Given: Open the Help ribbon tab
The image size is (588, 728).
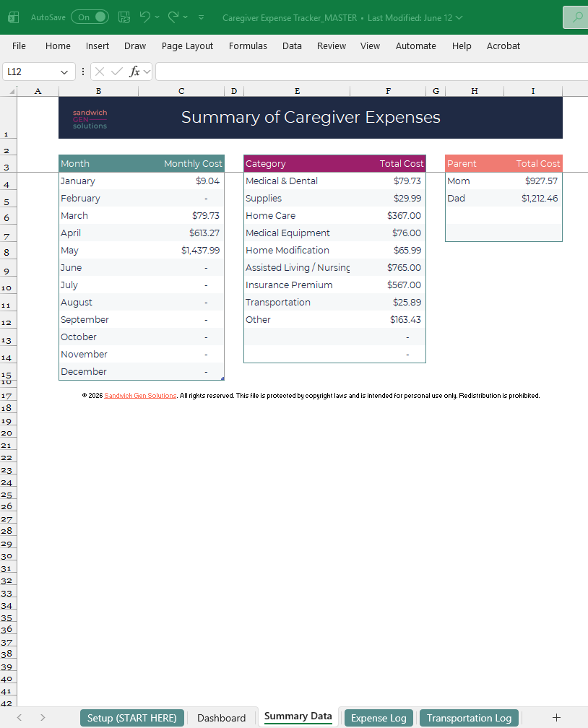Looking at the screenshot, I should pos(462,46).
